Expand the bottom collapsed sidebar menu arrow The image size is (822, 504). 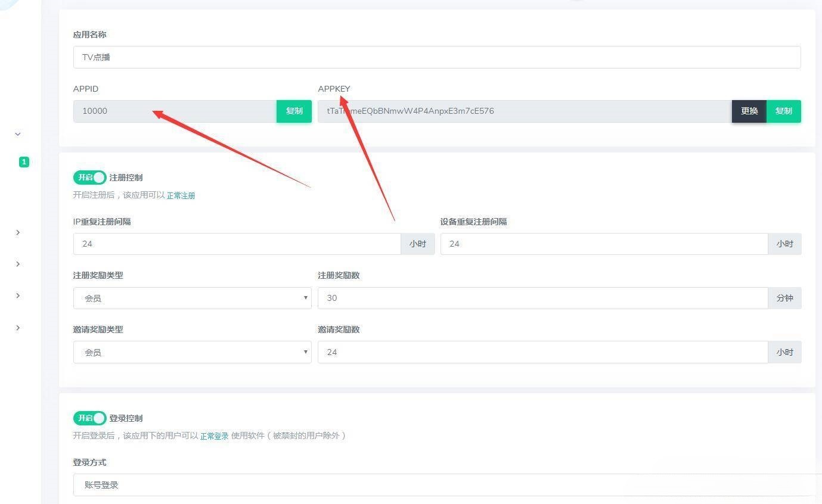click(x=18, y=327)
